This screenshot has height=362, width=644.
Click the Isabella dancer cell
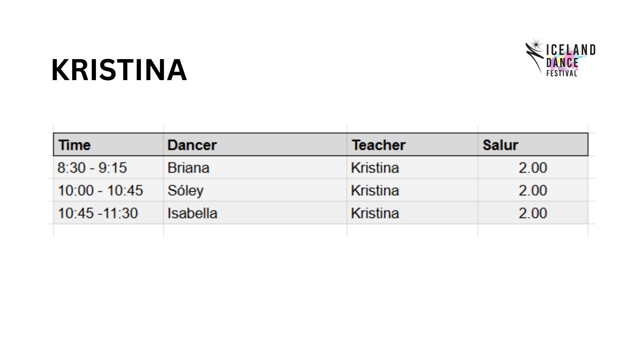255,213
